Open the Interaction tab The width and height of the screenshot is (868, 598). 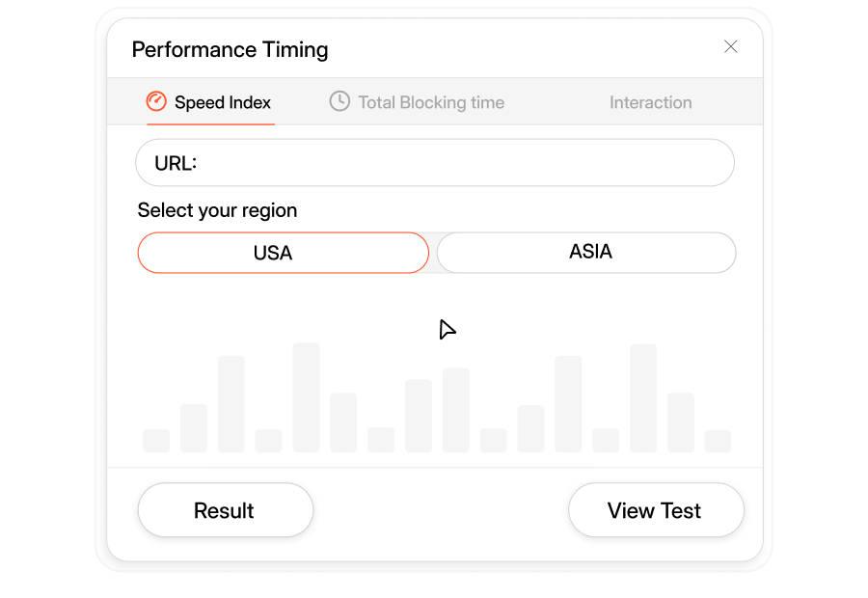(x=650, y=102)
